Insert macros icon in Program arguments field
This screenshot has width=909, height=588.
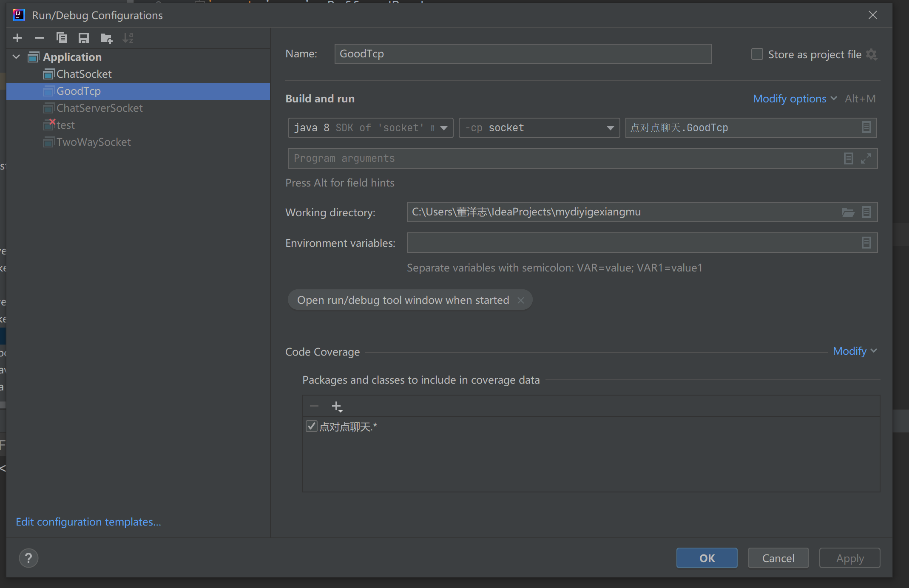click(x=849, y=158)
